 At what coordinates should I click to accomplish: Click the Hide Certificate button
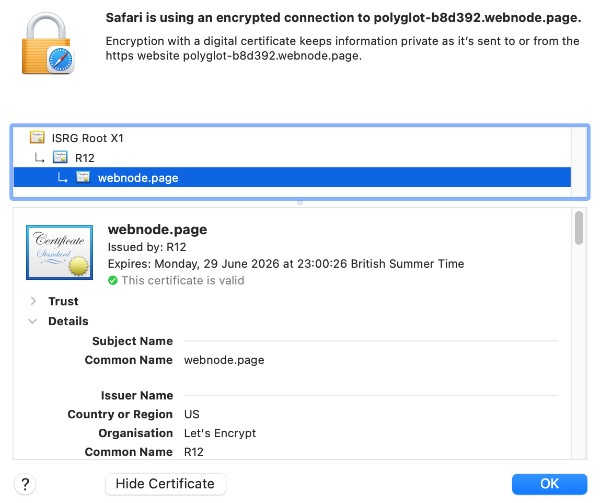165,484
